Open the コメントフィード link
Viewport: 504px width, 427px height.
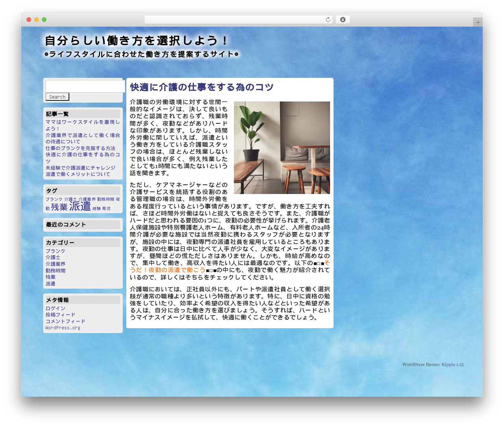65,321
